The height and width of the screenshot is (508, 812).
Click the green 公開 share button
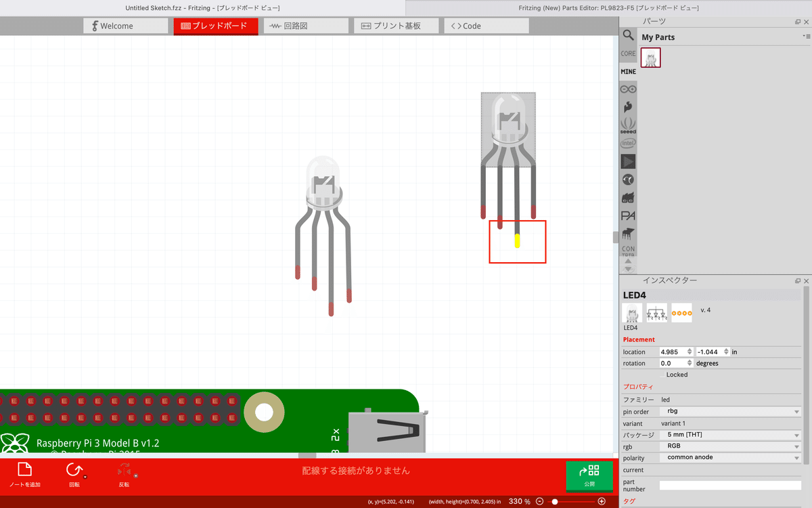pos(589,476)
